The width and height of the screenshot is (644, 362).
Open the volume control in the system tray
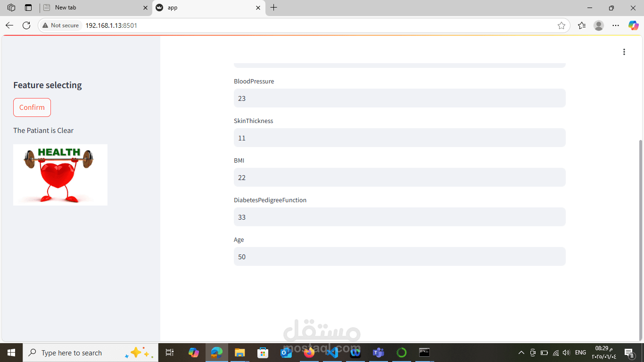[566, 352]
